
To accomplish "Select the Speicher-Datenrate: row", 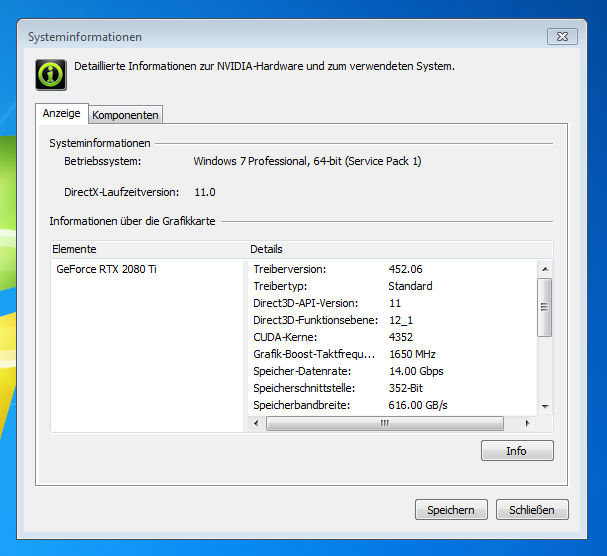I will [x=392, y=371].
